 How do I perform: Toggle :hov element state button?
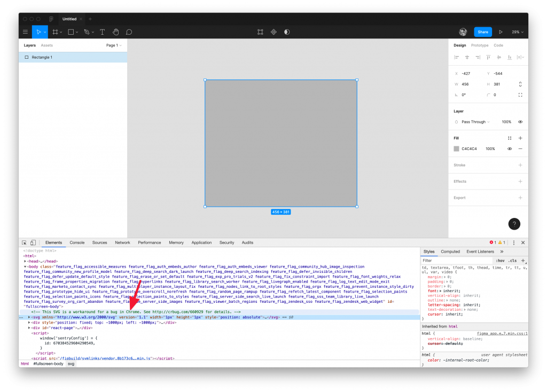[x=500, y=261]
